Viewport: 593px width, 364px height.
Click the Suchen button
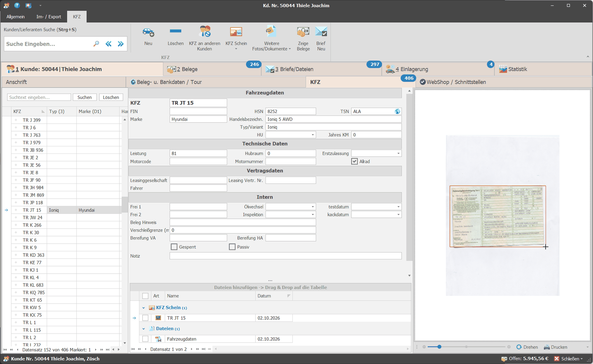point(85,97)
